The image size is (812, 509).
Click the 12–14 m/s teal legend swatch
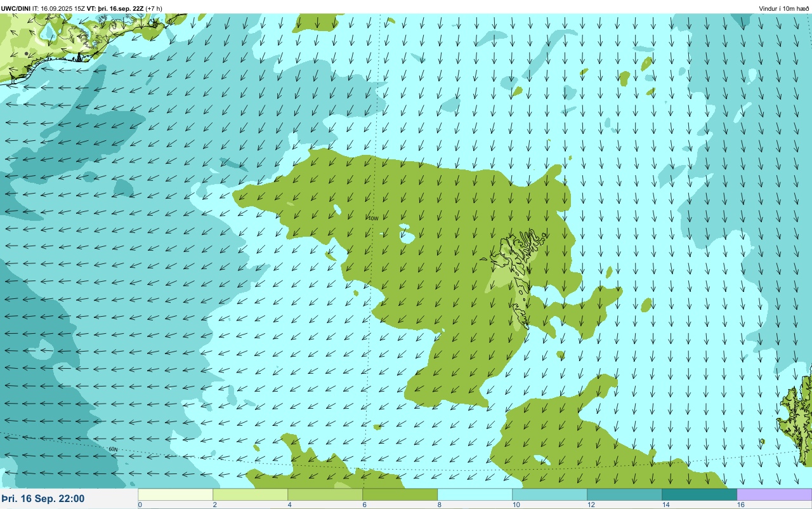point(625,494)
